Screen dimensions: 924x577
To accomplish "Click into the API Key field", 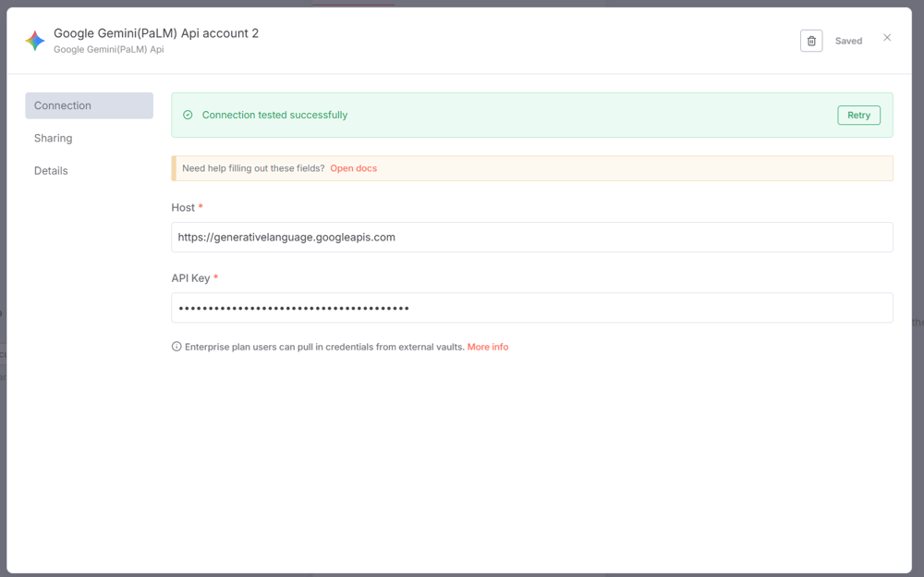I will pos(531,308).
